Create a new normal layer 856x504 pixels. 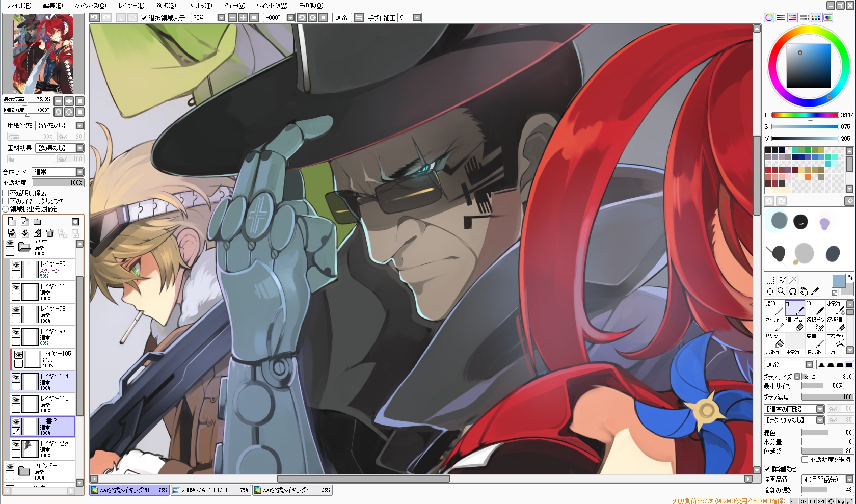coord(12,221)
